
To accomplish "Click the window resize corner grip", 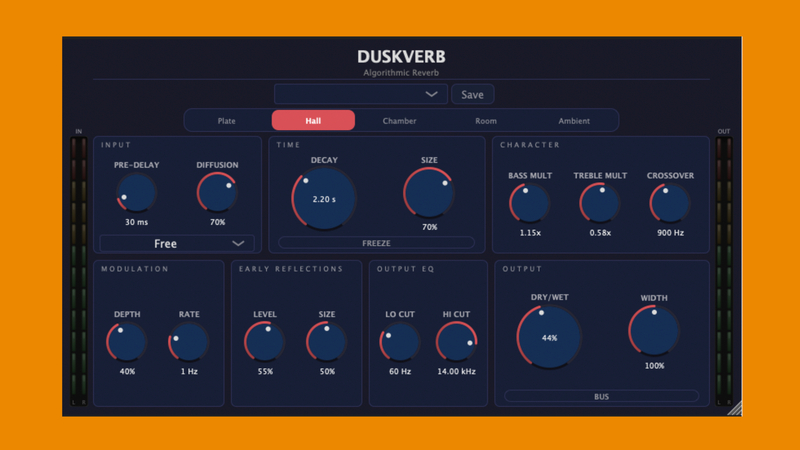I will [733, 408].
